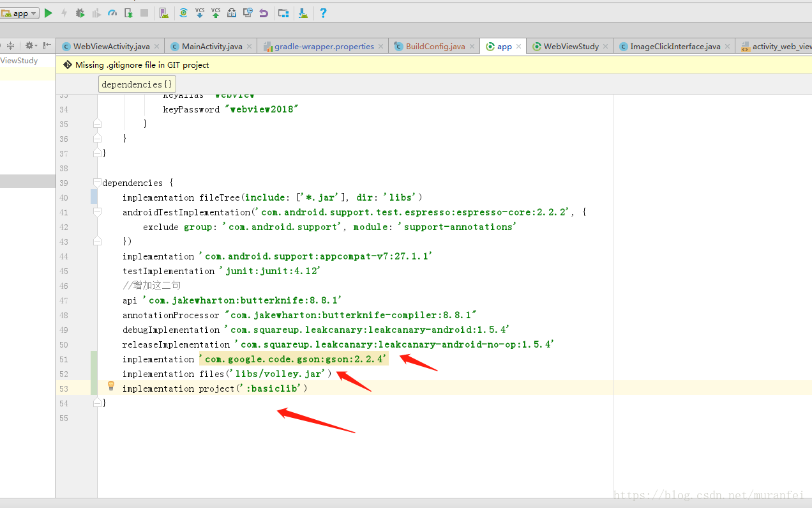This screenshot has height=508, width=812.
Task: Click the VCS Commit Changes icon
Action: tap(216, 13)
